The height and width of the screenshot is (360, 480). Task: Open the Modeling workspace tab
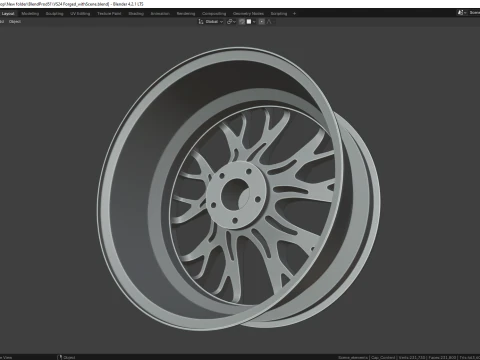coord(30,14)
